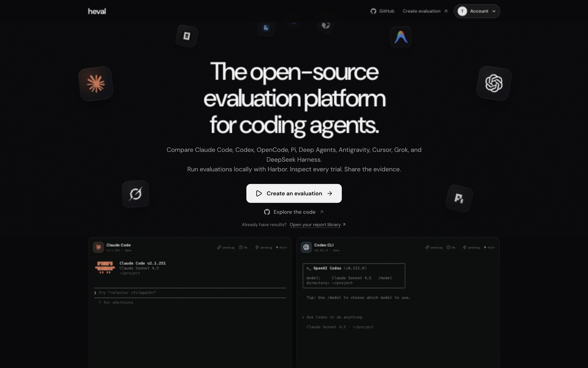Screen dimensions: 588x368
Task: Click the floating square-bracket tile icon
Action: tap(187, 36)
